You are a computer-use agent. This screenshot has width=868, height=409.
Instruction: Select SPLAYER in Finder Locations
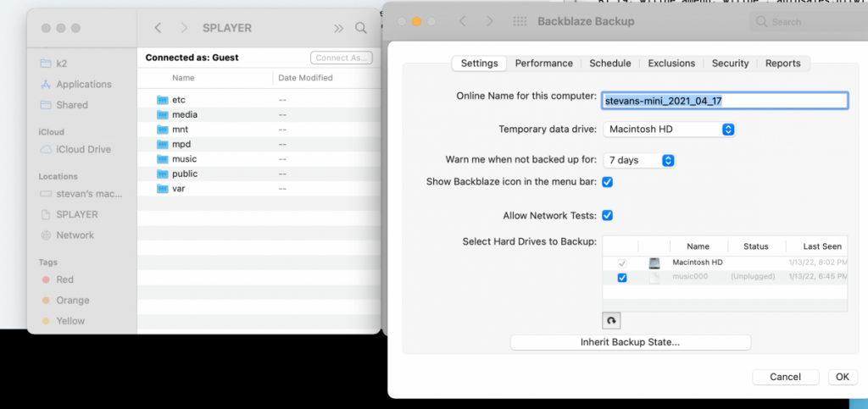(70, 214)
